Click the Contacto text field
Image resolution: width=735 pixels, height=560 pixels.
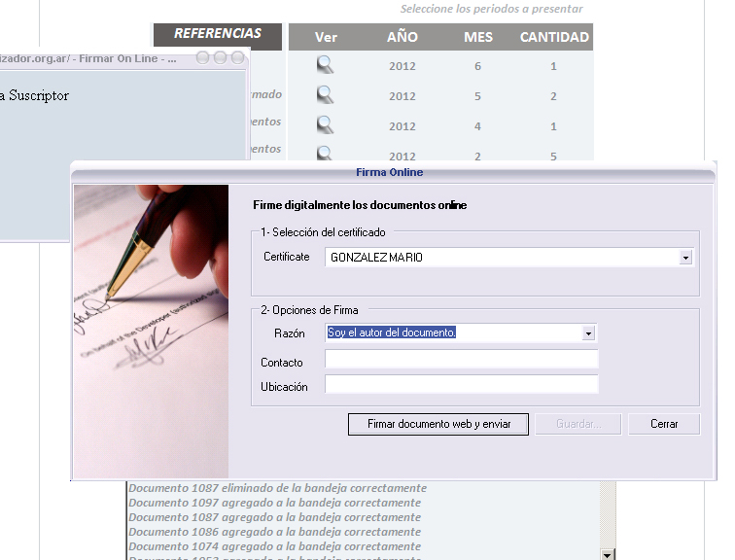coord(461,360)
